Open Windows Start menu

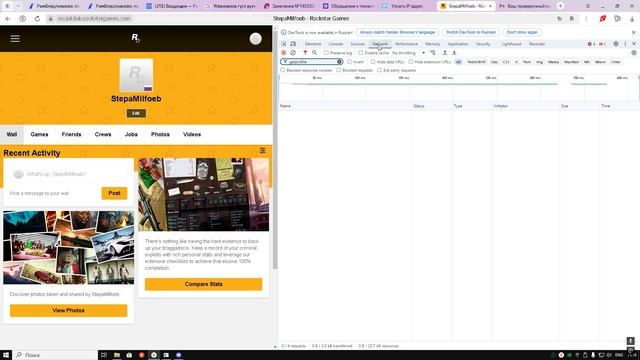(6, 355)
